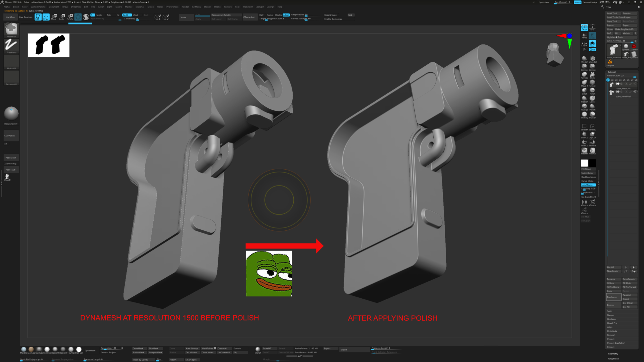Hide cube_NewUVs1 subtool with eye icon
The height and width of the screenshot is (362, 644).
(x=635, y=92)
